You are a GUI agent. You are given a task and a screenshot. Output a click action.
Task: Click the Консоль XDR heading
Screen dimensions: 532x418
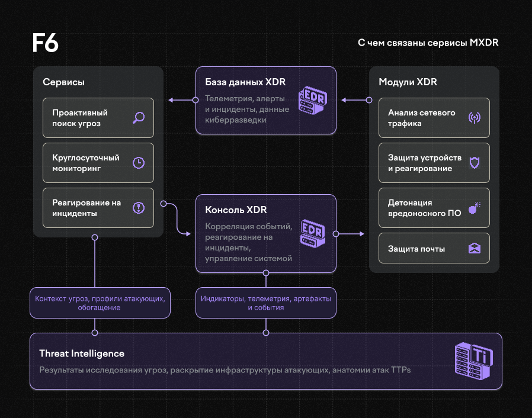pyautogui.click(x=236, y=210)
